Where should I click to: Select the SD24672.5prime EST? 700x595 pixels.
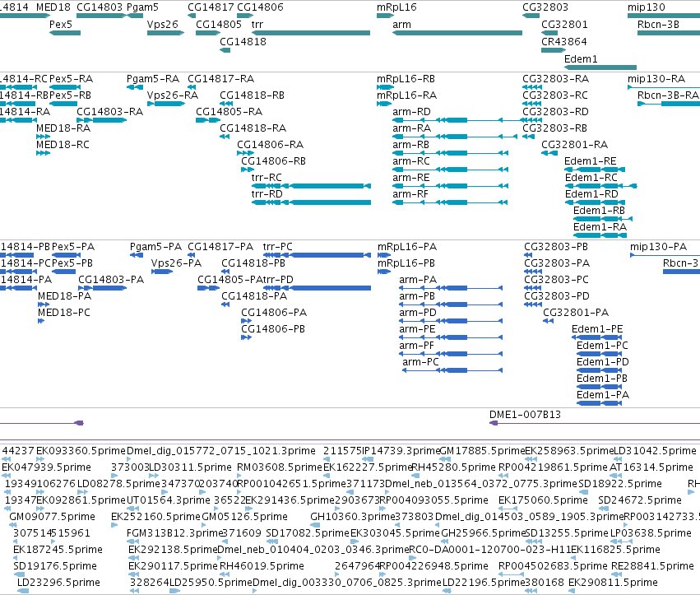click(603, 509)
